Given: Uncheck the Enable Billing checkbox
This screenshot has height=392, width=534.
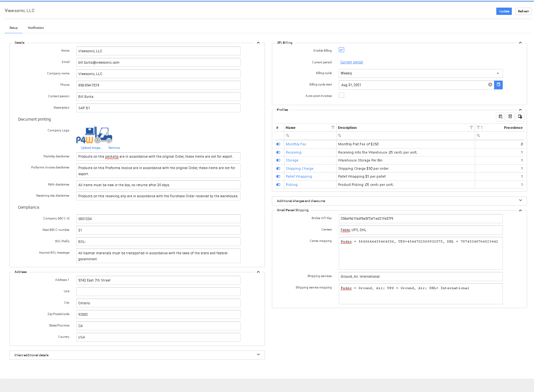Looking at the screenshot, I should click(341, 50).
